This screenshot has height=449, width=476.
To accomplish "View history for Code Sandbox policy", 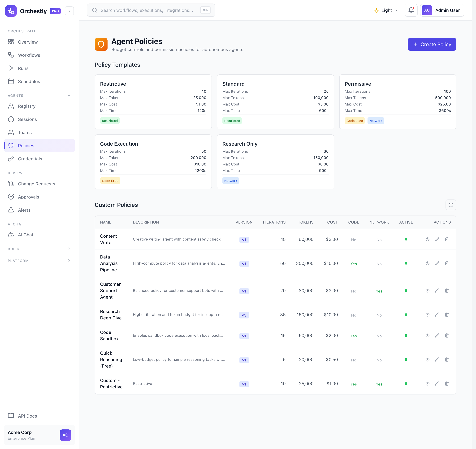I will [x=427, y=336].
